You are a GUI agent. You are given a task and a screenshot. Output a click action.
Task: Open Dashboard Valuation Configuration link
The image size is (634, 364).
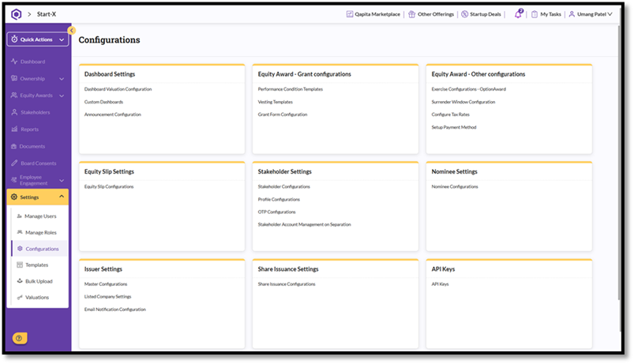118,89
